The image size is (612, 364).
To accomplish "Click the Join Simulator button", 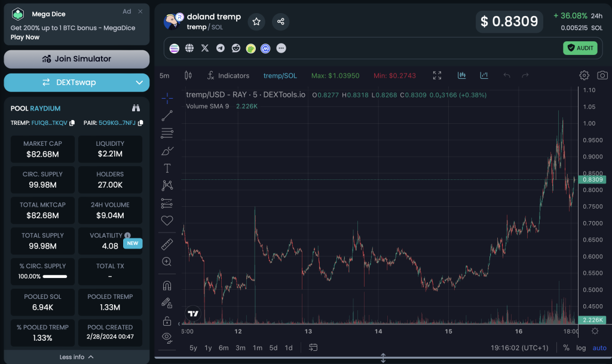I will [x=76, y=59].
